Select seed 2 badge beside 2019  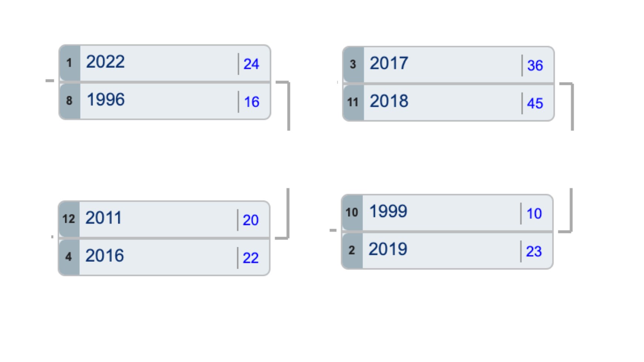[352, 250]
